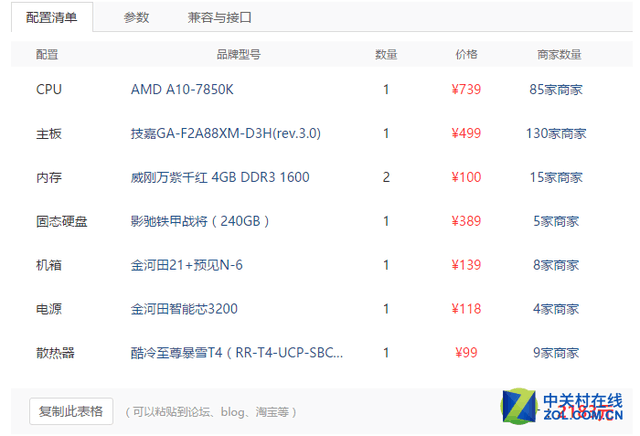Click the 复制此表格 button
Image resolution: width=640 pixels, height=436 pixels.
tap(71, 411)
